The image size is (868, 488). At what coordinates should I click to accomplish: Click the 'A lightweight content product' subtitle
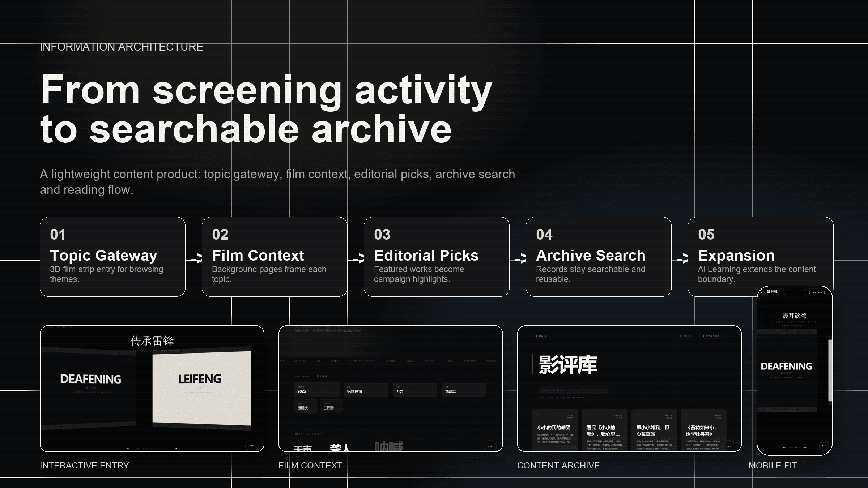[x=277, y=182]
